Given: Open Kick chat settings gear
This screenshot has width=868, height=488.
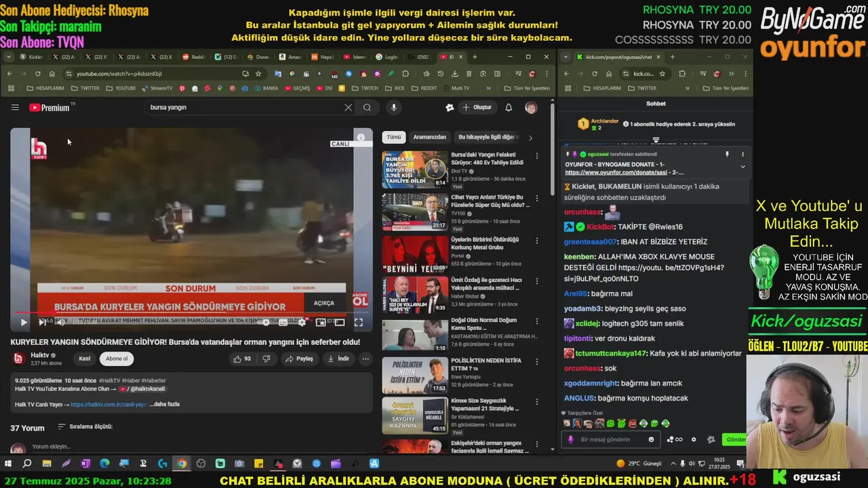Looking at the screenshot, I should [x=693, y=439].
